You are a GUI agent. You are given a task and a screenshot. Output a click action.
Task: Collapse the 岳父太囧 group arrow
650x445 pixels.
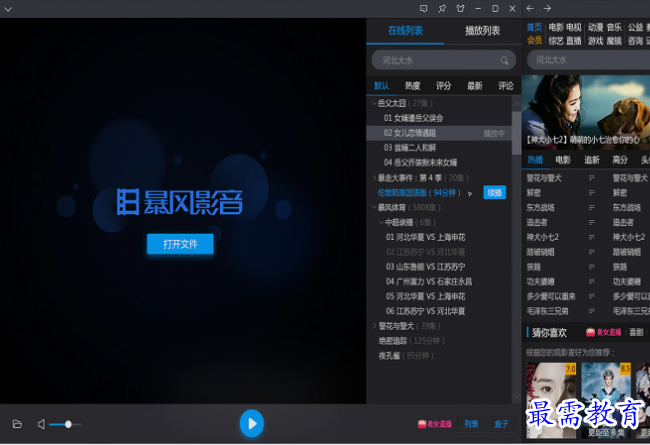coord(374,103)
